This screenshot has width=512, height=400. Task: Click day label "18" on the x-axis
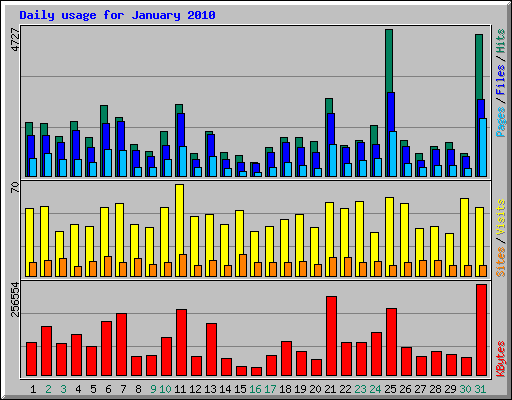(285, 389)
